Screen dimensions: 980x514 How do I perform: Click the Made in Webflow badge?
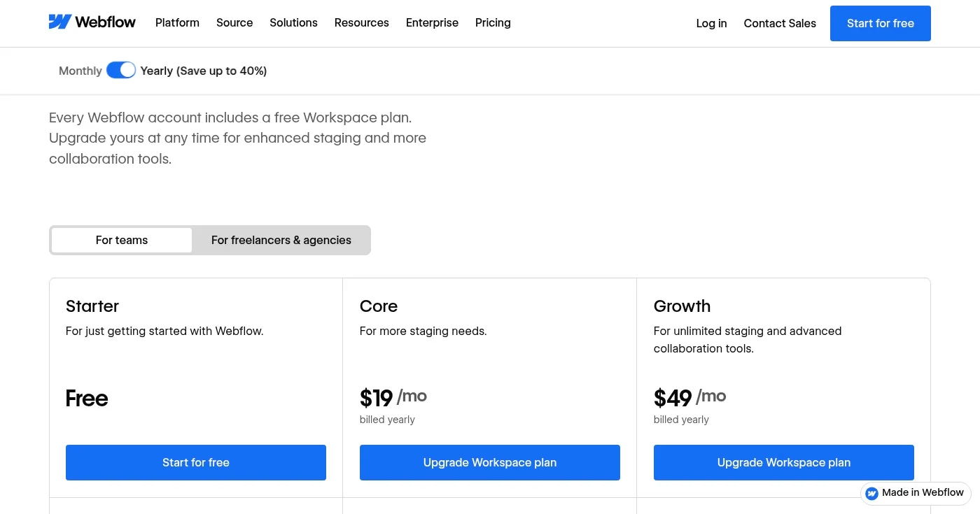click(916, 493)
